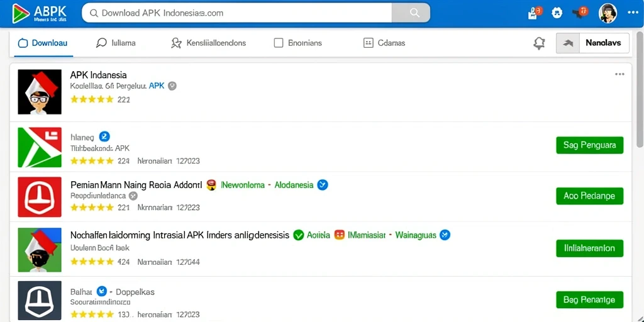Click the Download APK search input field
644x322 pixels.
pyautogui.click(x=237, y=13)
